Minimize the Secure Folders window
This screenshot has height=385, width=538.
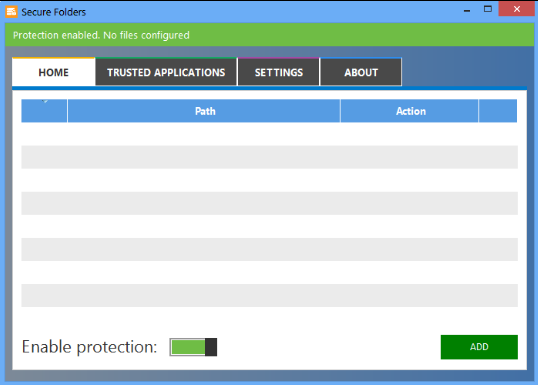[x=467, y=10]
